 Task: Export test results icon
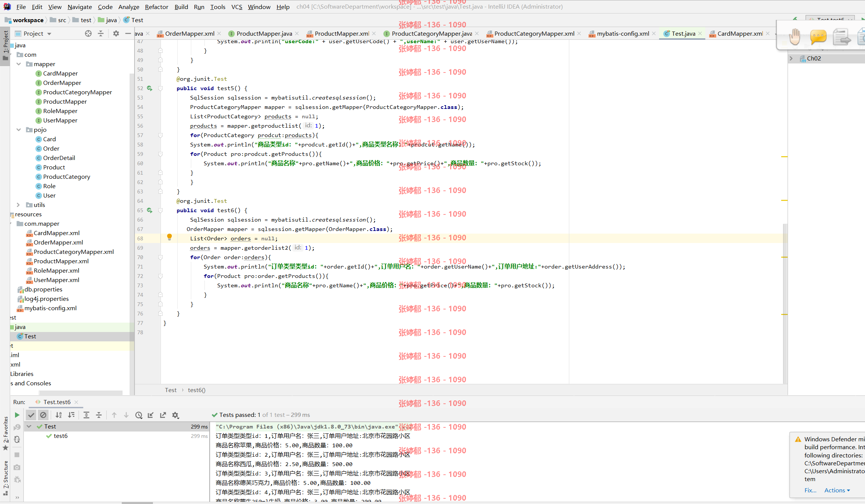click(163, 415)
